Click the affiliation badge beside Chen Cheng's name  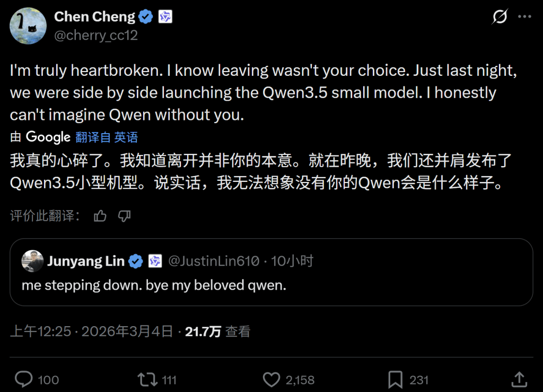165,16
